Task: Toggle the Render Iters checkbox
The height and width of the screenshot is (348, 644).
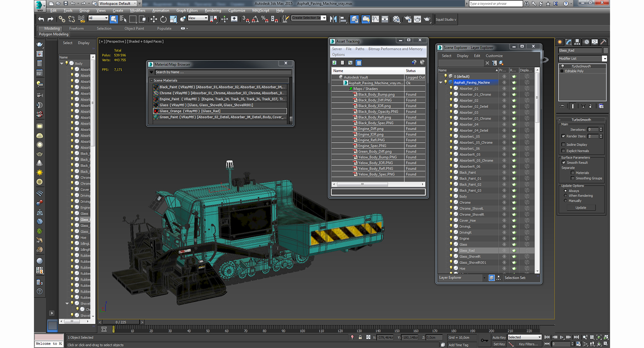Action: coord(563,136)
